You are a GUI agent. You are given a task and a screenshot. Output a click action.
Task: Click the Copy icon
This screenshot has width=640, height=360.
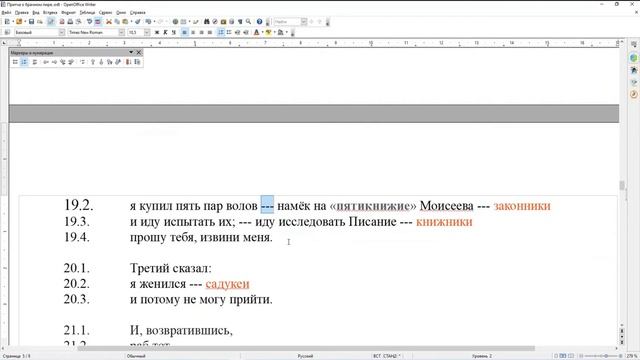point(117,22)
